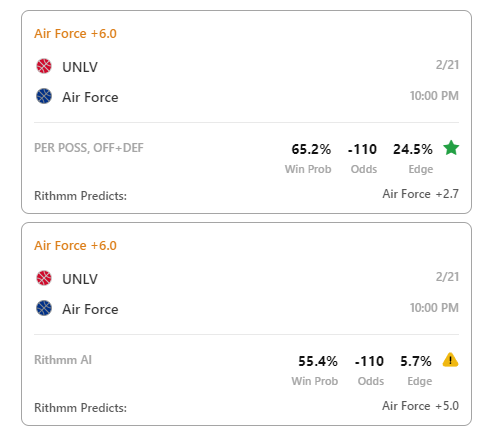The width and height of the screenshot is (487, 445).
Task: Open the Air Force +6.0 pick in top card
Action: pos(75,34)
